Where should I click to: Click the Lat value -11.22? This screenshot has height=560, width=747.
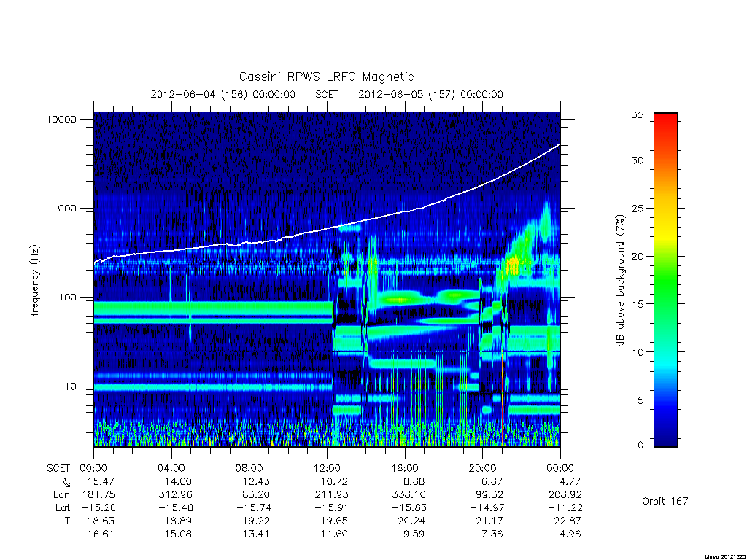pyautogui.click(x=565, y=508)
